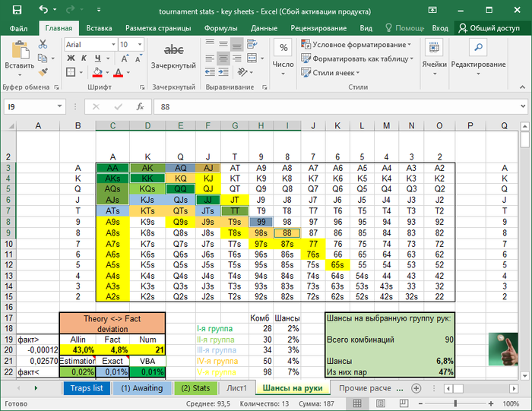Screen dimensions: 532x411
Task: Switch to Page Layout view in status bar
Action: click(381, 403)
